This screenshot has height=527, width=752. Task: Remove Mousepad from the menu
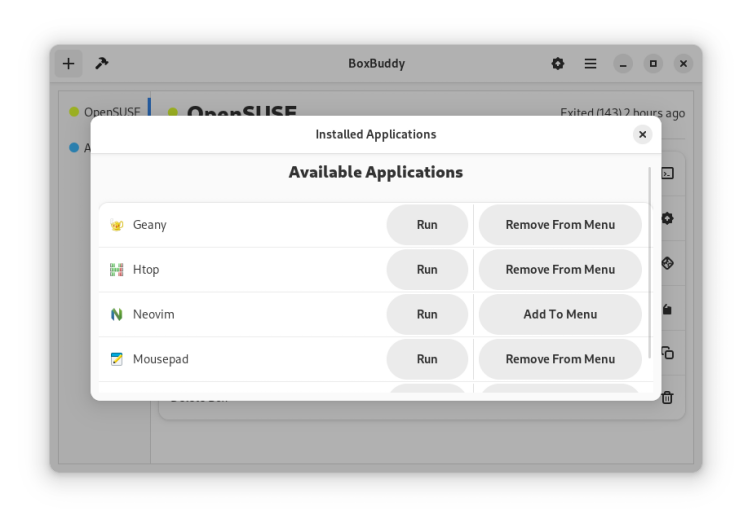pyautogui.click(x=560, y=359)
